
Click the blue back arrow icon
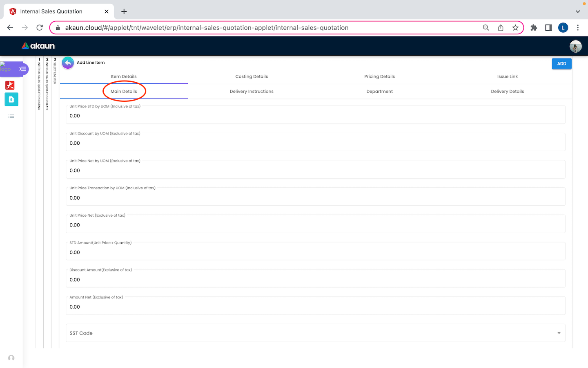[x=68, y=63]
